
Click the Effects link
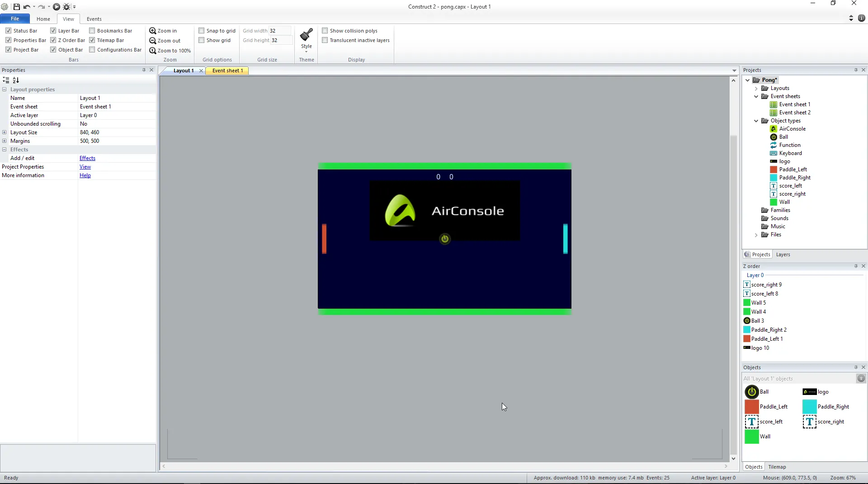(x=87, y=158)
